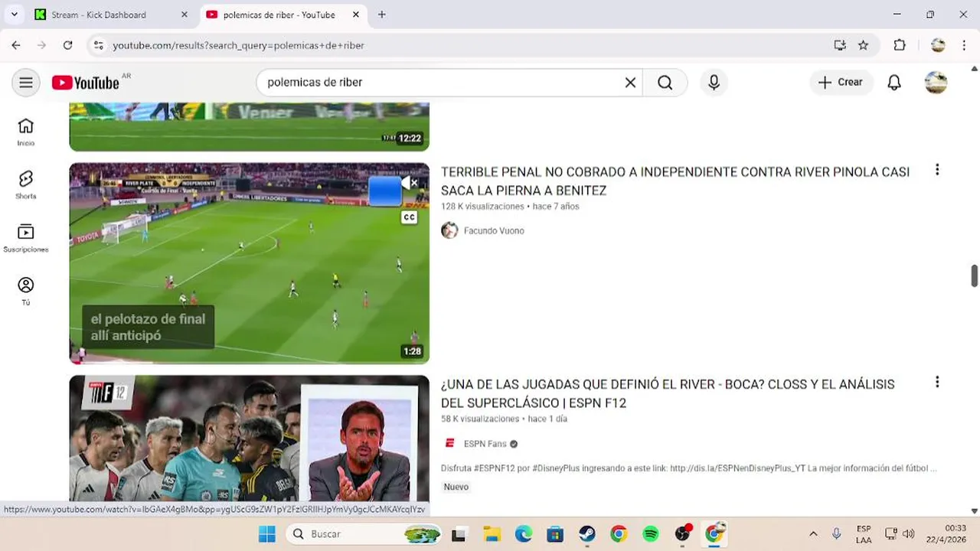This screenshot has width=980, height=551.
Task: Open Microsoft Store from the taskbar
Action: (x=555, y=534)
